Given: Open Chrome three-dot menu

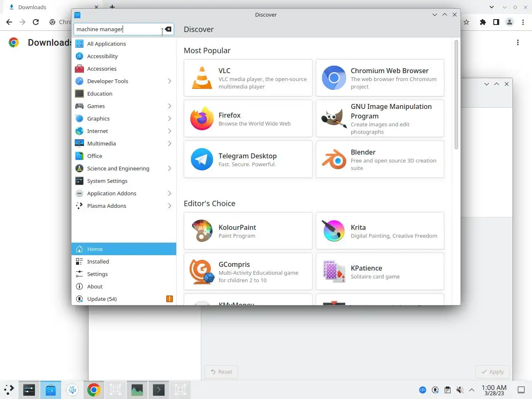Looking at the screenshot, I should coord(523,22).
